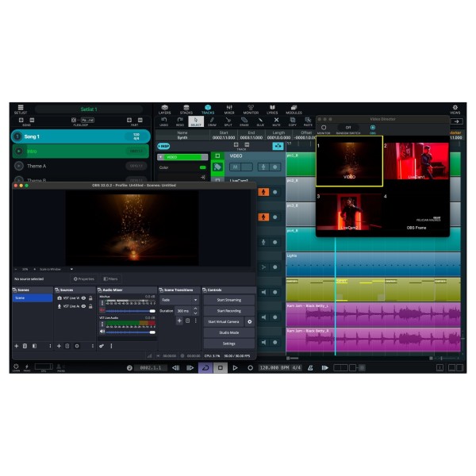Open OBS Audio Mixer advanced settings icon
This screenshot has height=476, width=476.
pos(102,346)
